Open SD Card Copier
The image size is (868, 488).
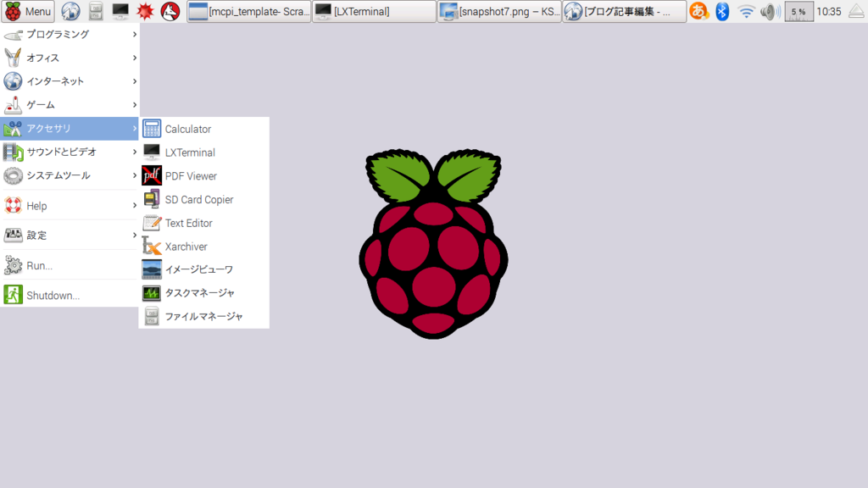pyautogui.click(x=203, y=199)
